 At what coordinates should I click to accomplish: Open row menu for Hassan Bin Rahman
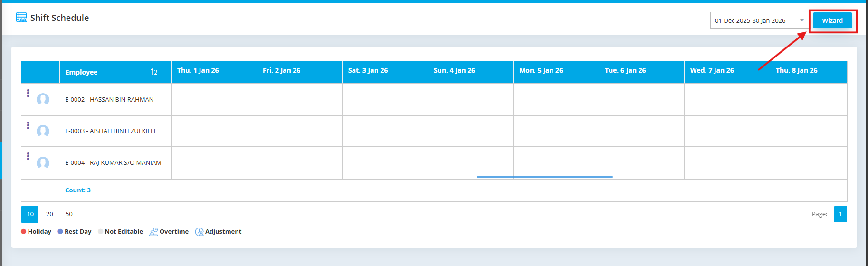[x=28, y=93]
